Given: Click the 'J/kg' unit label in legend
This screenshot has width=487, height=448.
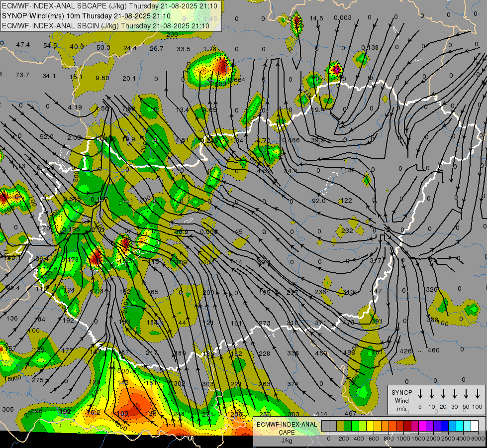Looking at the screenshot, I should point(287,441).
